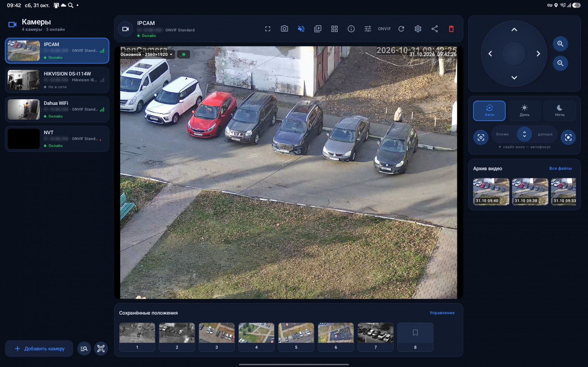Open fullscreen view for IPCAM
This screenshot has height=367, width=588.
(268, 29)
